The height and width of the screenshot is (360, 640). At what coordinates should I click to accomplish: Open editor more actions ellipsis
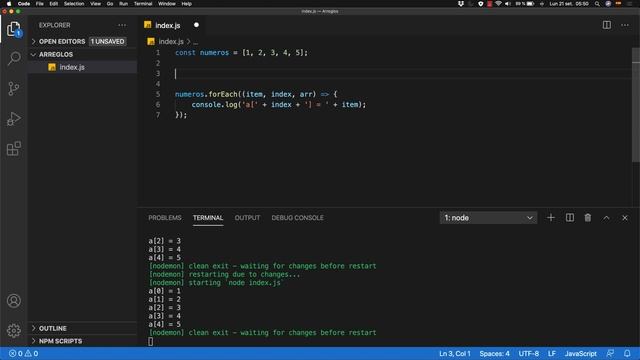[x=625, y=25]
